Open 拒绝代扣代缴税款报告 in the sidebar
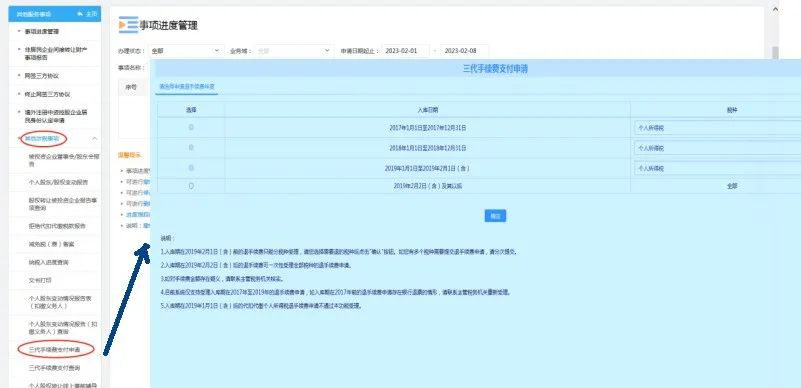801x388 pixels. pos(57,226)
